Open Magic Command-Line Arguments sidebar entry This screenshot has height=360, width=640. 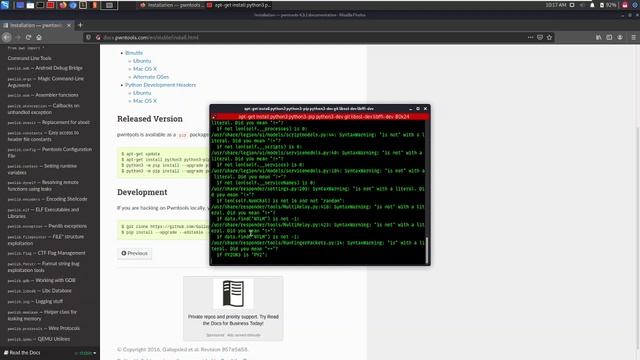(46, 82)
